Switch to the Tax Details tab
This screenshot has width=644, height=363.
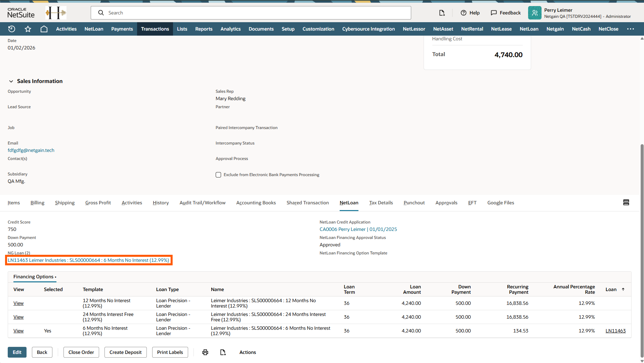coord(381,203)
